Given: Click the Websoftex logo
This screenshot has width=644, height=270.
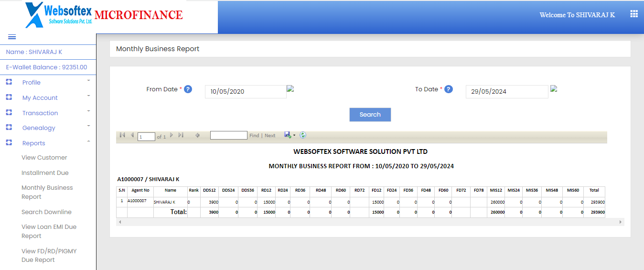Looking at the screenshot, I should pyautogui.click(x=59, y=15).
